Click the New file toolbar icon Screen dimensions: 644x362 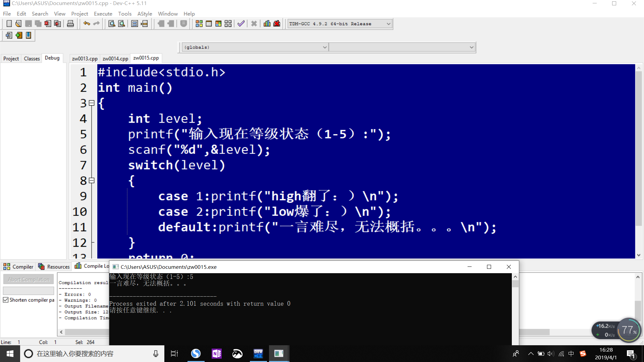pyautogui.click(x=9, y=24)
